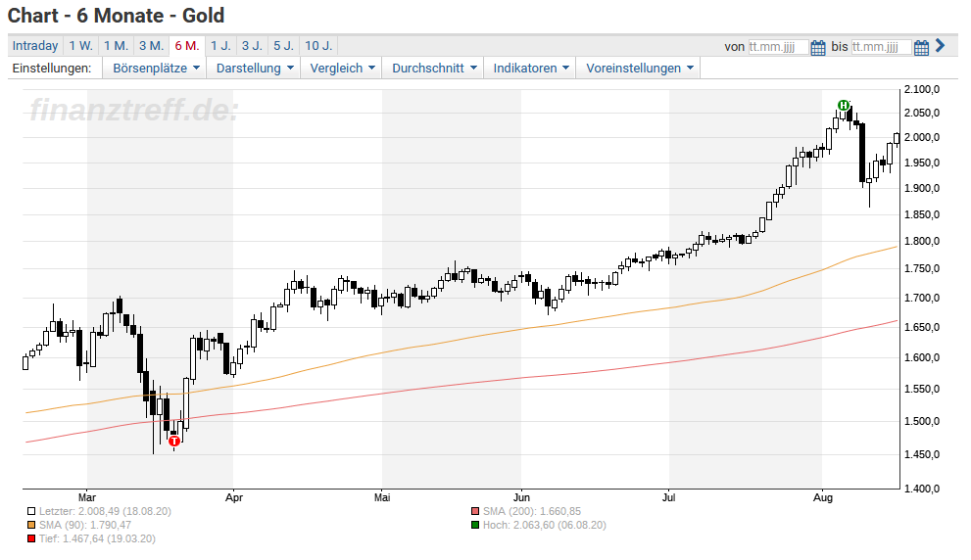Select the 3 M. timeframe tab
Image resolution: width=971 pixels, height=560 pixels.
click(151, 46)
